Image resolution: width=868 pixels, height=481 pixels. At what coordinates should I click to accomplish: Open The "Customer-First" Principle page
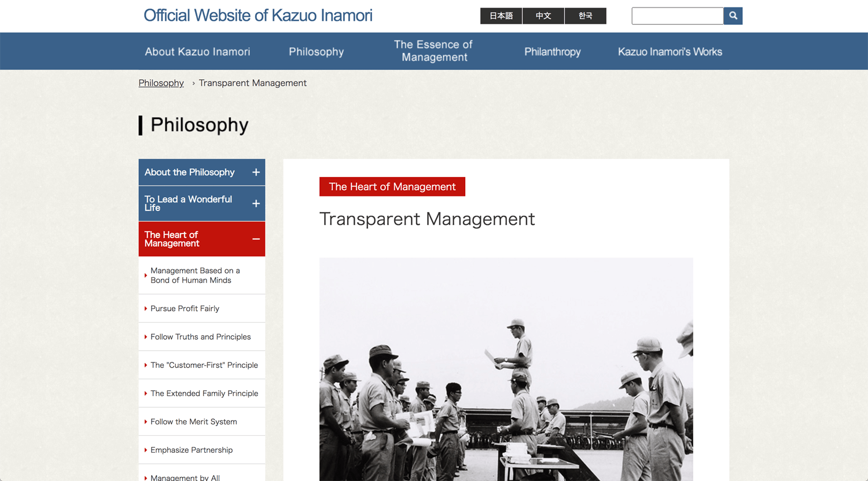point(202,365)
